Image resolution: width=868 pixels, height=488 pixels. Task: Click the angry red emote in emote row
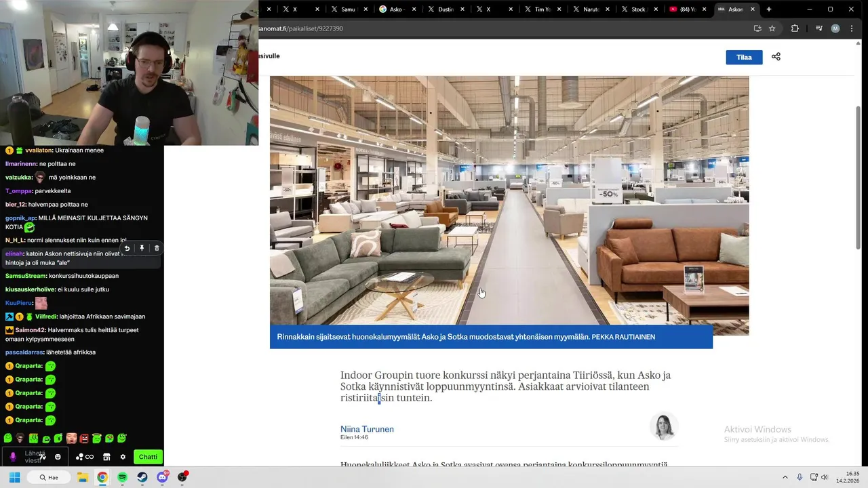coord(84,439)
